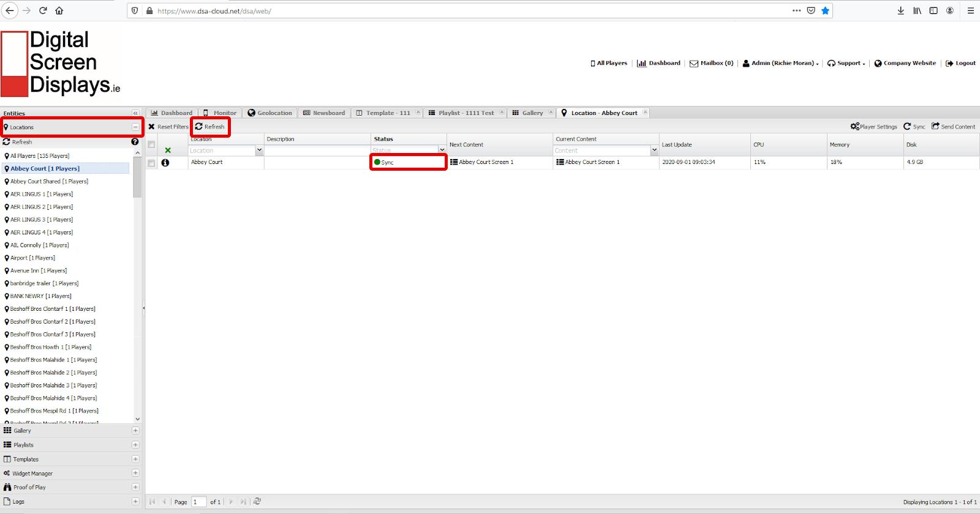Go to first page icon

[153, 502]
